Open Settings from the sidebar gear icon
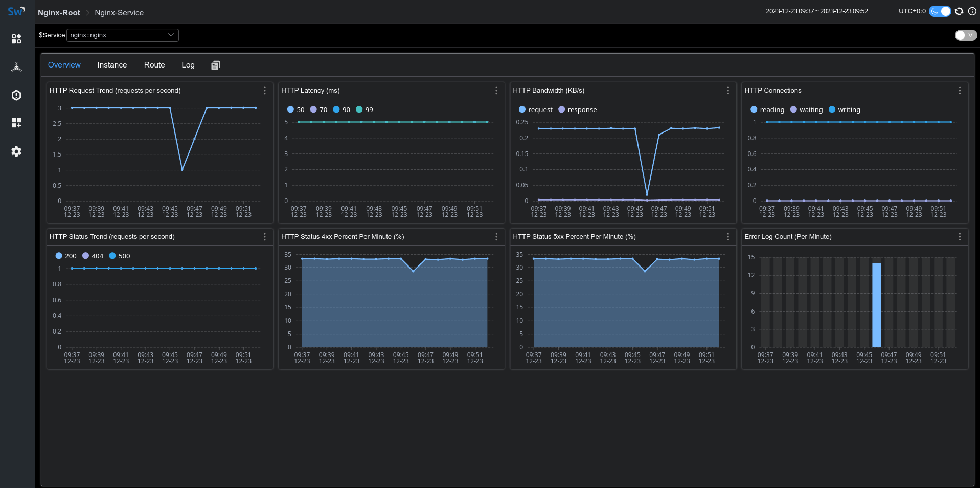Image resolution: width=980 pixels, height=488 pixels. coord(16,151)
